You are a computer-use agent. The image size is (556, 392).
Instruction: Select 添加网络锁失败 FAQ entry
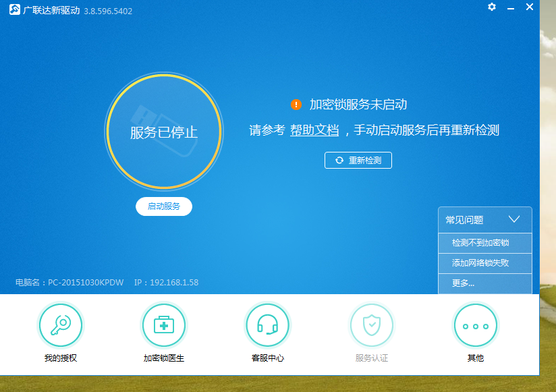click(484, 263)
